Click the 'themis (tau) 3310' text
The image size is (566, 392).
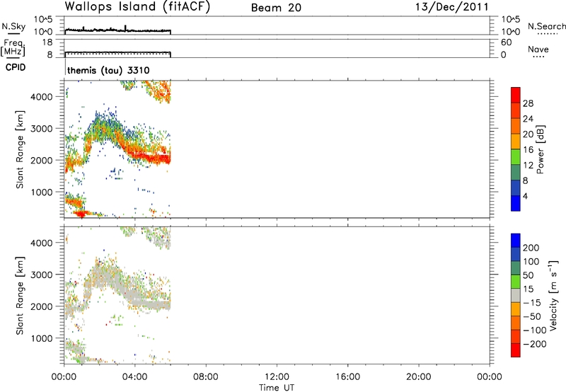tap(108, 70)
